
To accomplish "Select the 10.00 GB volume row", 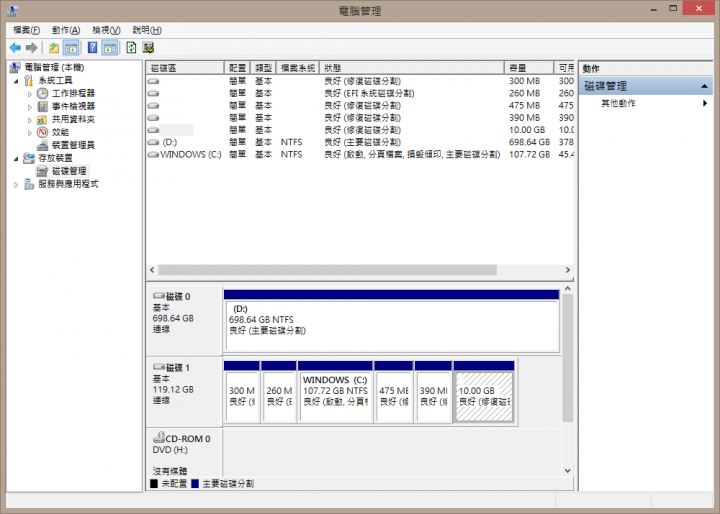I will click(360, 130).
